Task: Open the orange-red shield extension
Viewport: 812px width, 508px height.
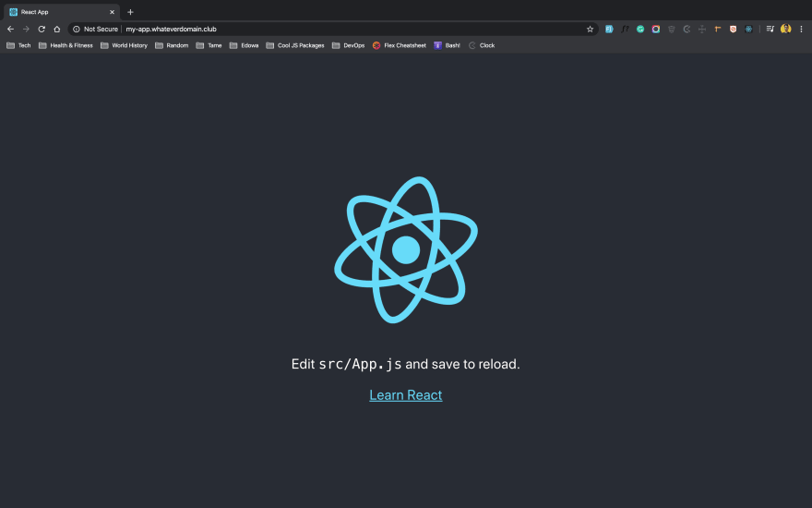Action: (734, 29)
